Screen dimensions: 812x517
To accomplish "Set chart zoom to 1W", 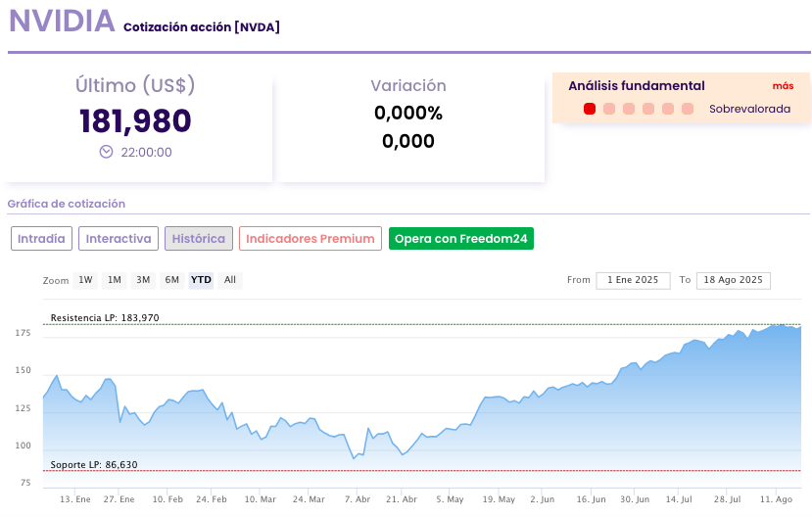I will pos(86,280).
